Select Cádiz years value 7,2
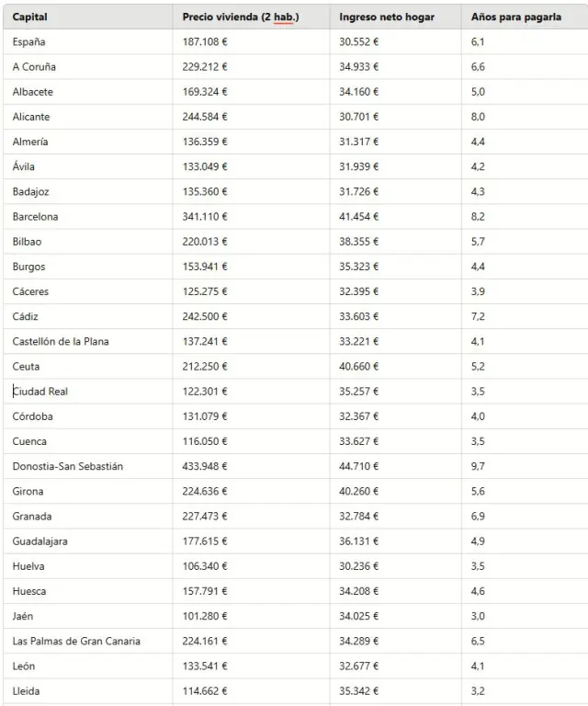This screenshot has height=706, width=588. tap(478, 317)
